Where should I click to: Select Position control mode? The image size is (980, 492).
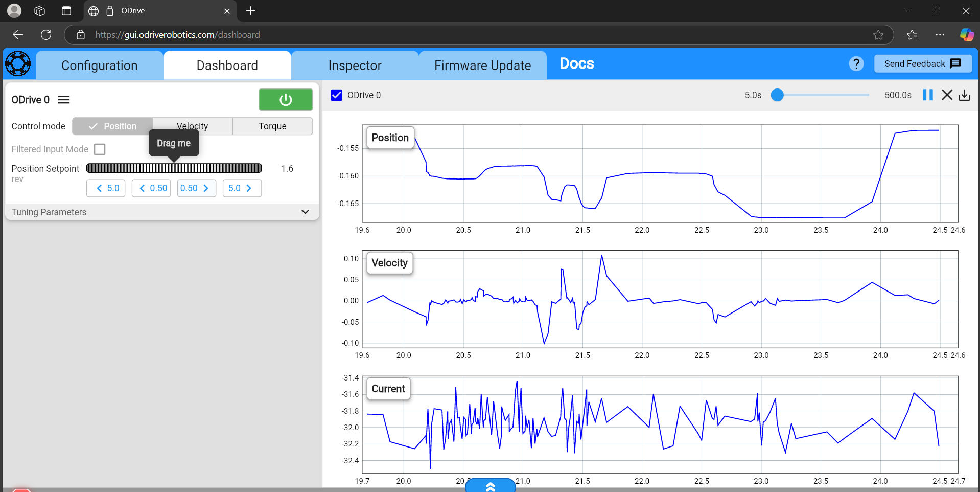pos(112,126)
